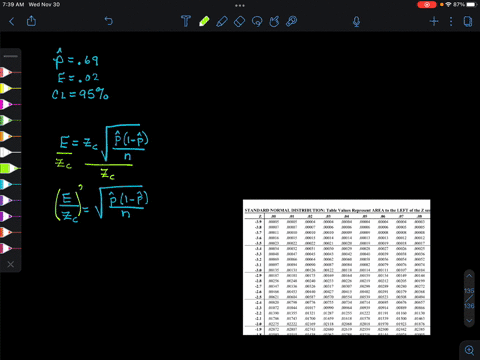Open the zoom magnifier in the corner
Viewport: 480px width, 360px height.
(x=469, y=350)
